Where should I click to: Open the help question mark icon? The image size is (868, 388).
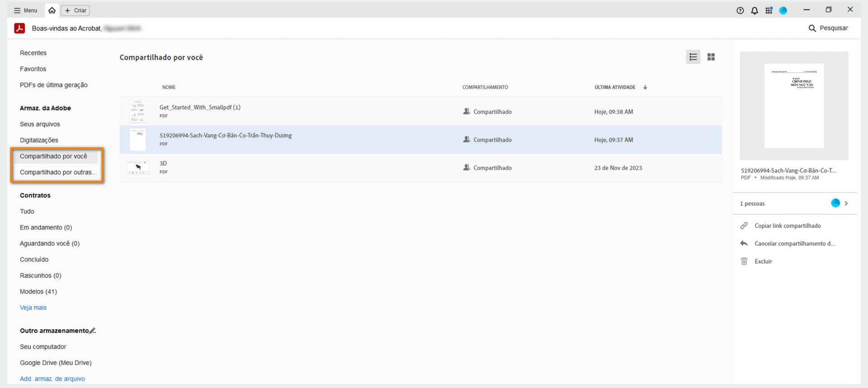click(x=740, y=10)
